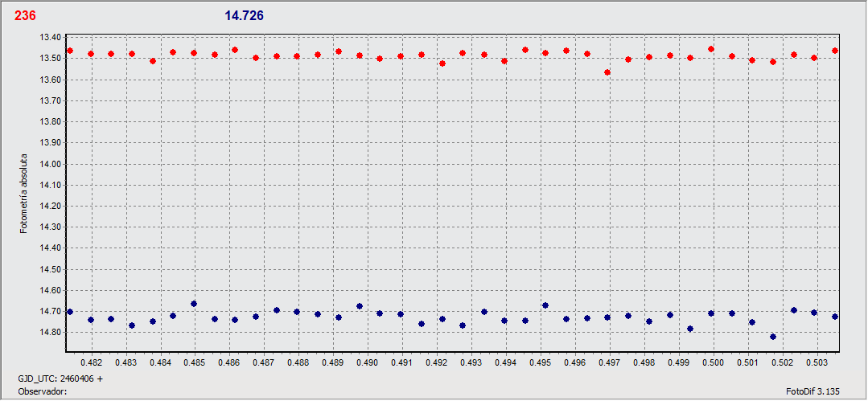The width and height of the screenshot is (868, 401).
Task: Click the 0.495 x-axis label
Action: click(x=541, y=363)
